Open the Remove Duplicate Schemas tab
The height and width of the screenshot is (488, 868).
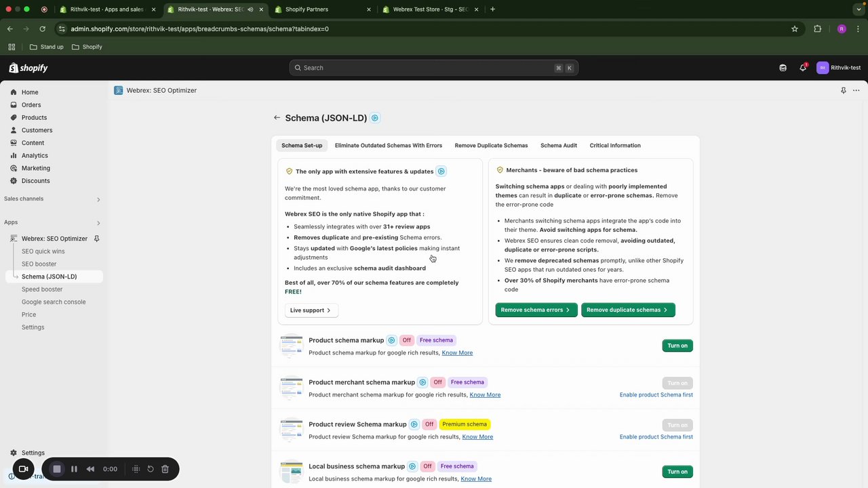491,146
